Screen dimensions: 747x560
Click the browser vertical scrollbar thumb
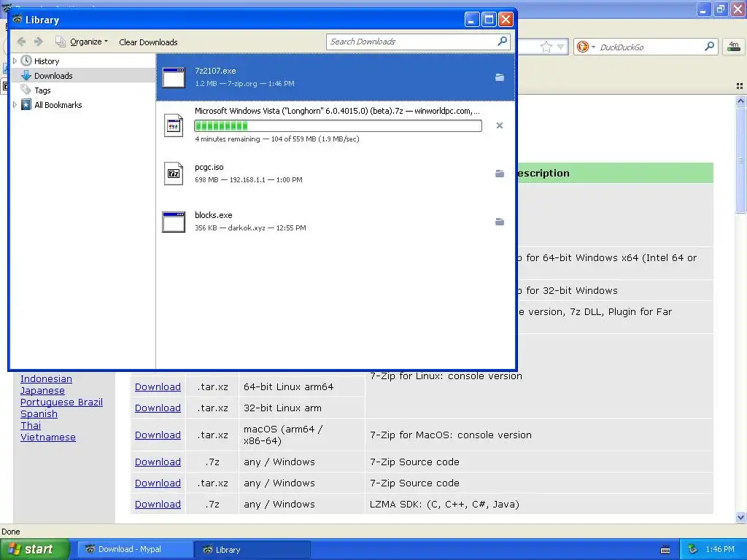[x=740, y=160]
